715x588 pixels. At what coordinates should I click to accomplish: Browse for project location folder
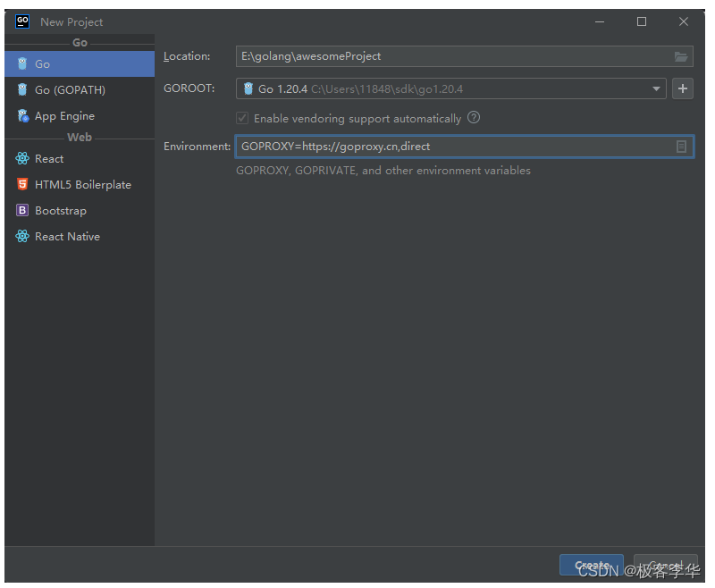(681, 56)
